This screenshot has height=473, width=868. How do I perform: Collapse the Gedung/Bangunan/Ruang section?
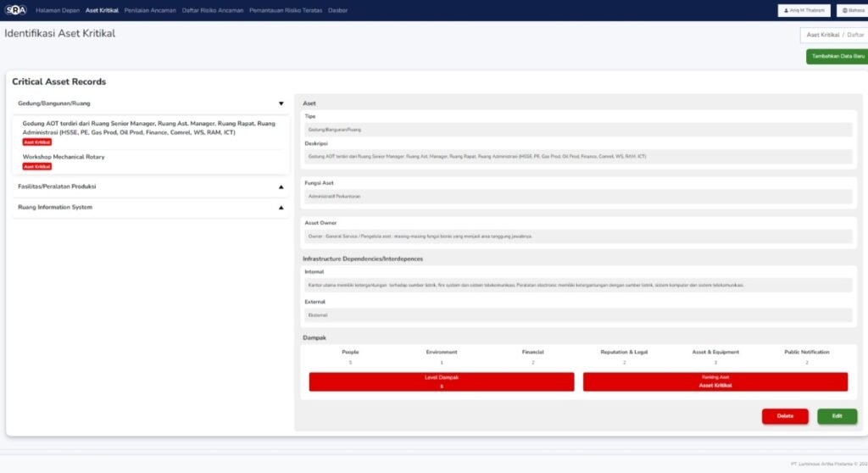click(x=281, y=103)
